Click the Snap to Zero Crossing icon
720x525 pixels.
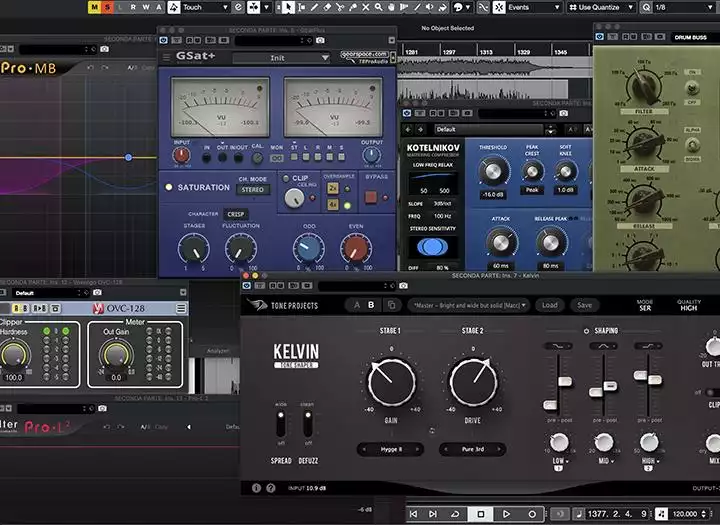[x=483, y=7]
